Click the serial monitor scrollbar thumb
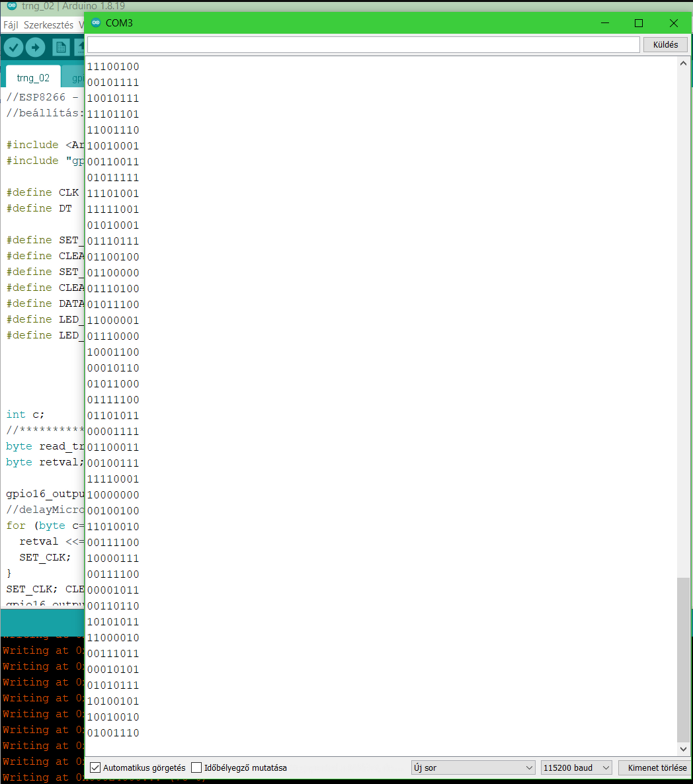The image size is (693, 784). (x=683, y=660)
